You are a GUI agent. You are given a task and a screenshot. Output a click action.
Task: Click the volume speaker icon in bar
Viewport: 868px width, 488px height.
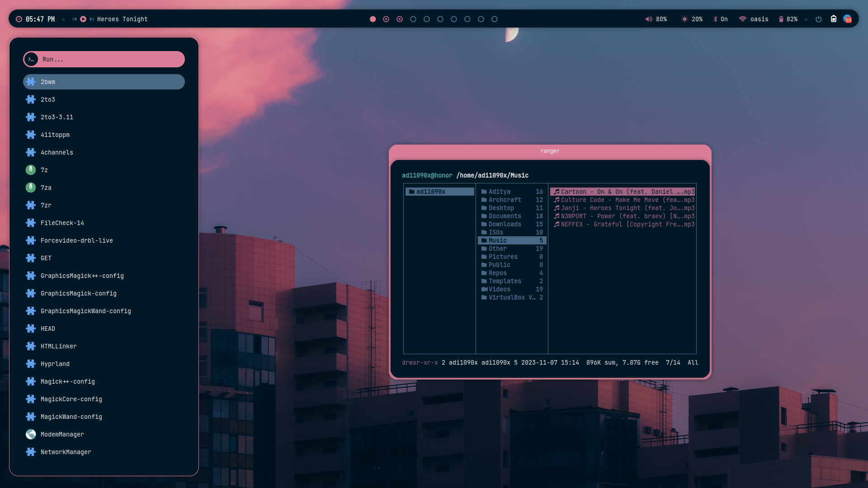click(x=649, y=19)
